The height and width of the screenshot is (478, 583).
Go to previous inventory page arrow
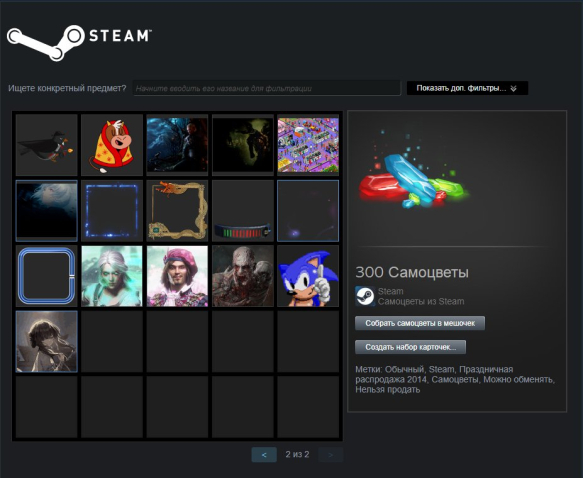point(264,455)
